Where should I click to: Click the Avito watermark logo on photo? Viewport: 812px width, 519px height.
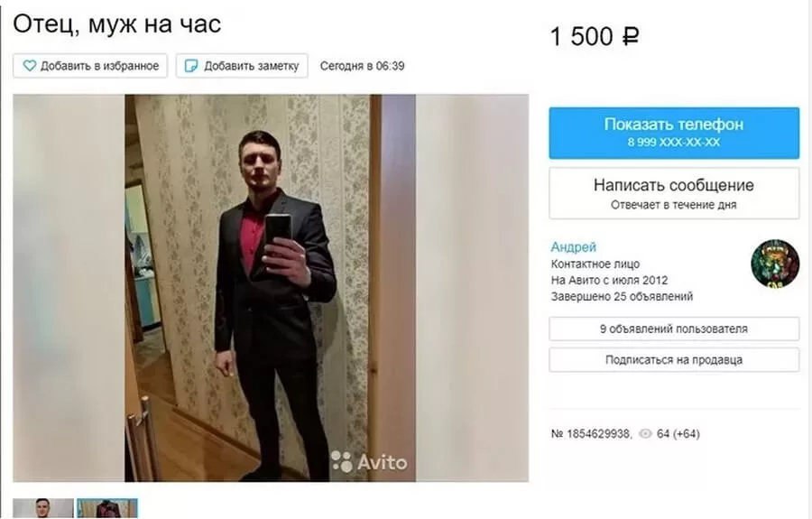pyautogui.click(x=369, y=461)
